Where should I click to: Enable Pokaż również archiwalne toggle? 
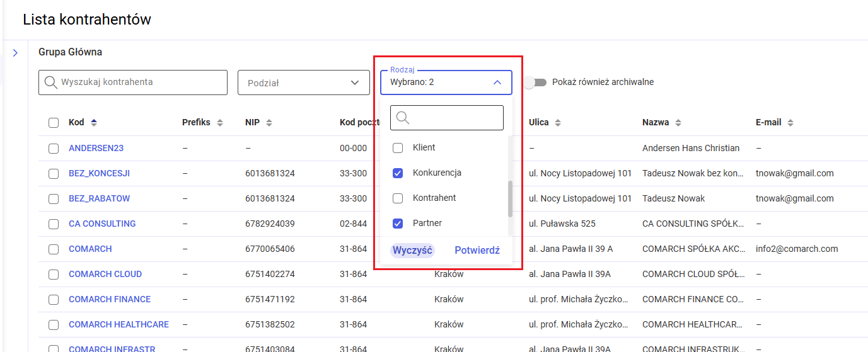(x=535, y=82)
